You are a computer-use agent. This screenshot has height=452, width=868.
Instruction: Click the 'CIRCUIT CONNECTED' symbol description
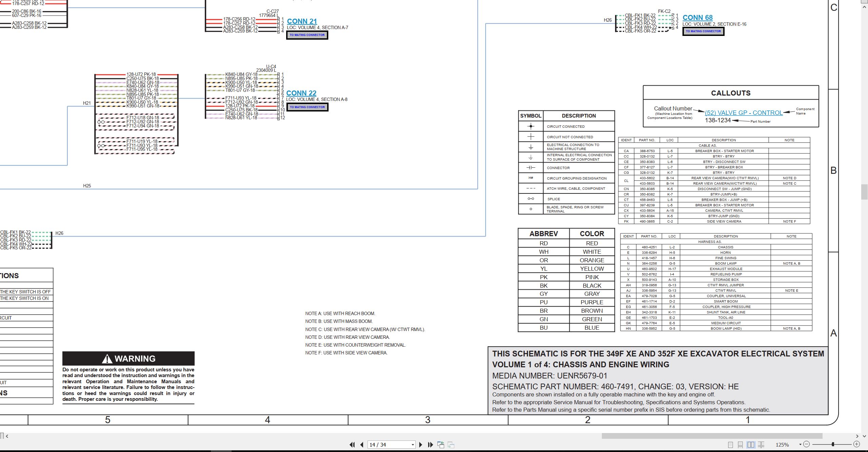pos(566,126)
